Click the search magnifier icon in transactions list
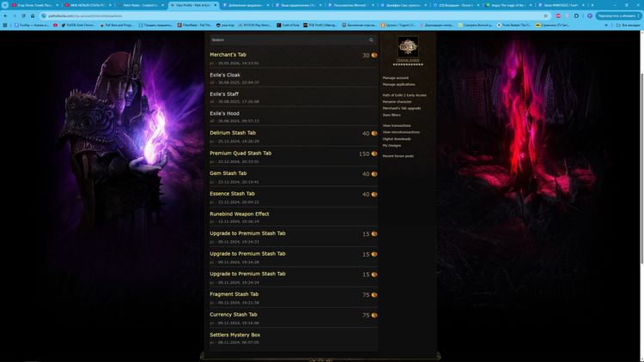This screenshot has width=644, height=362. click(372, 40)
